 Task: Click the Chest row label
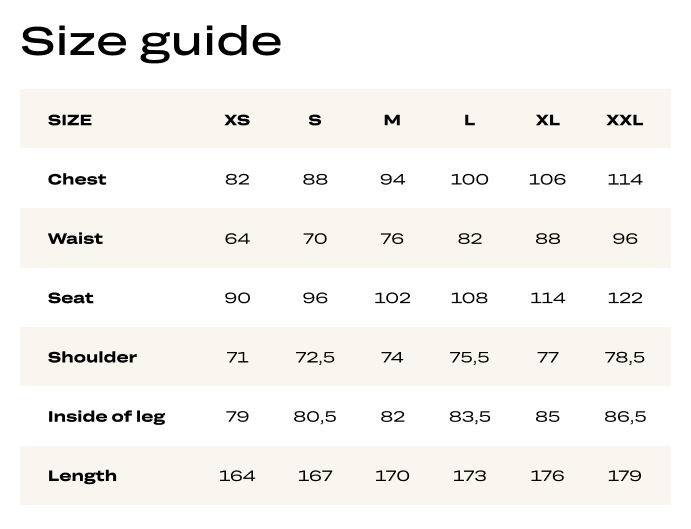click(77, 179)
